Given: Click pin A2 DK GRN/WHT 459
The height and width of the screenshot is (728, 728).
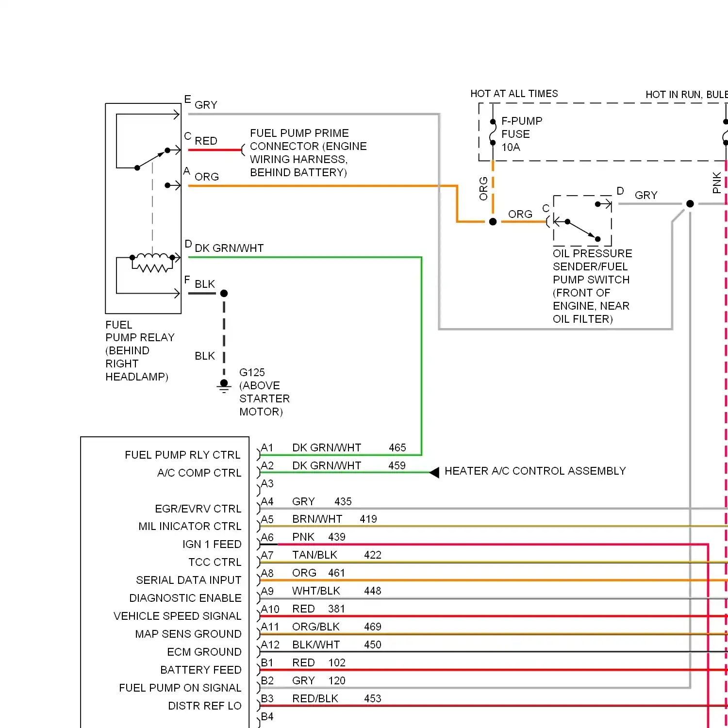Looking at the screenshot, I should click(333, 465).
